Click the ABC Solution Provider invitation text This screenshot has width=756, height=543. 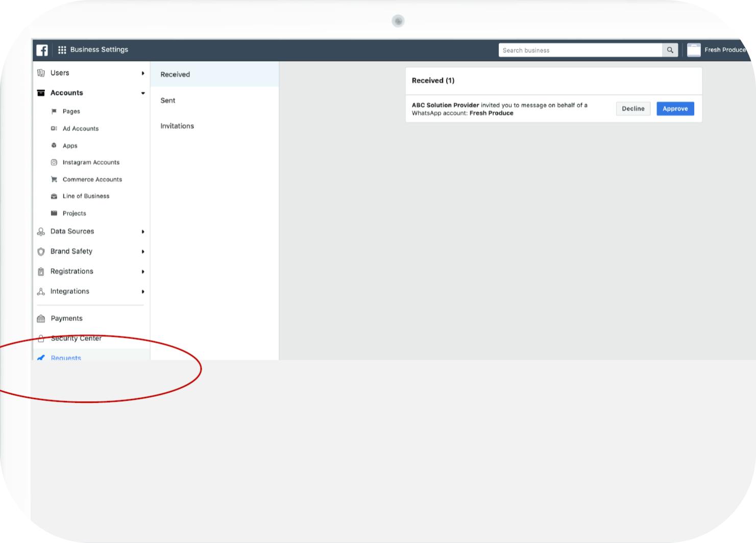500,109
